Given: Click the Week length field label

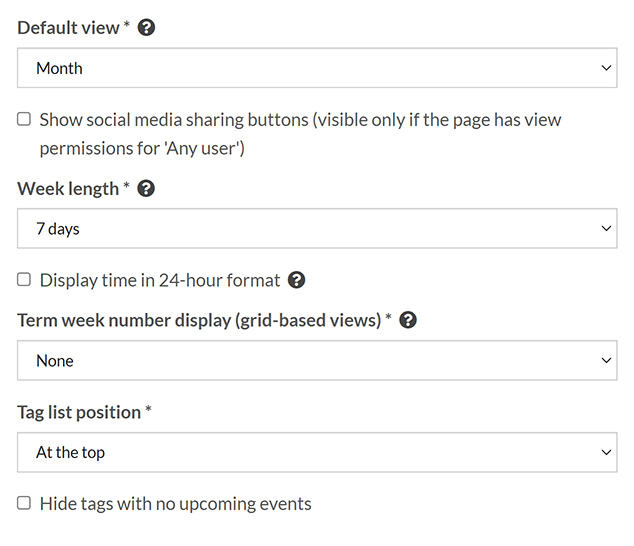Looking at the screenshot, I should 69,188.
